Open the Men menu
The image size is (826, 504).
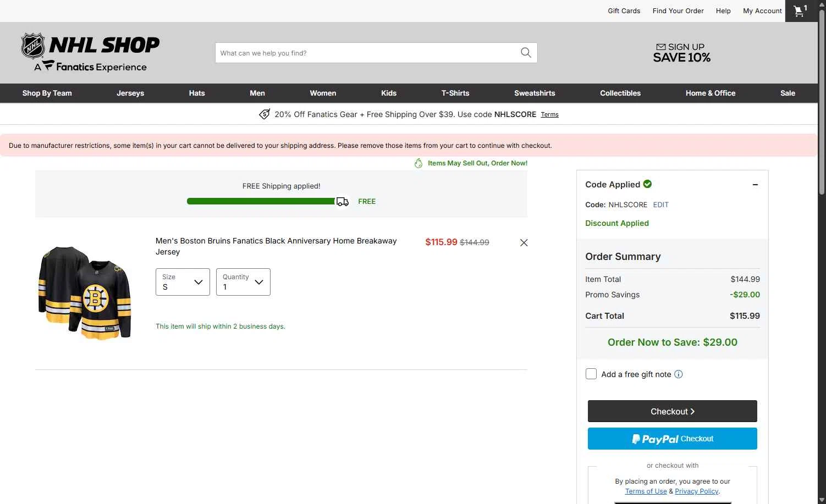pyautogui.click(x=257, y=93)
